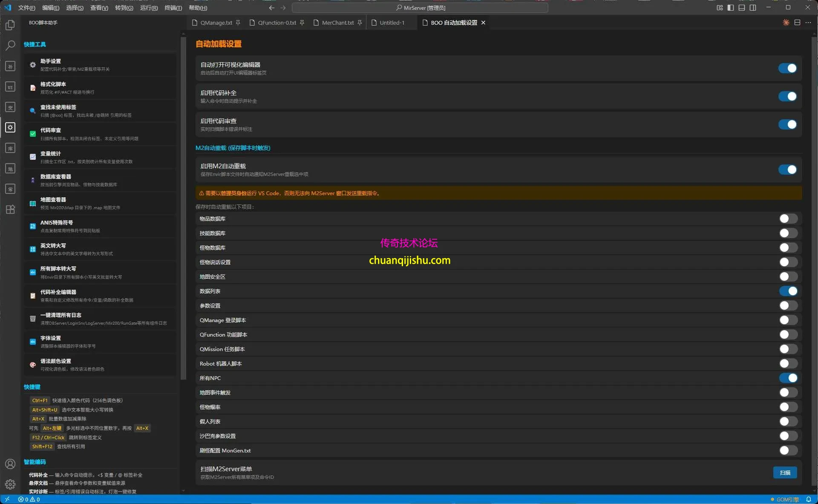
Task: Open the Extensions view icon
Action: coord(10,209)
